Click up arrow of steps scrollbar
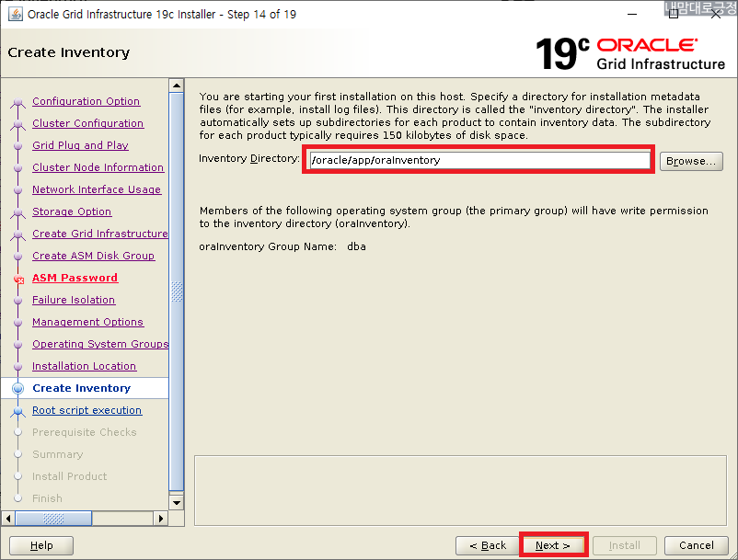The height and width of the screenshot is (560, 738). pos(177,86)
